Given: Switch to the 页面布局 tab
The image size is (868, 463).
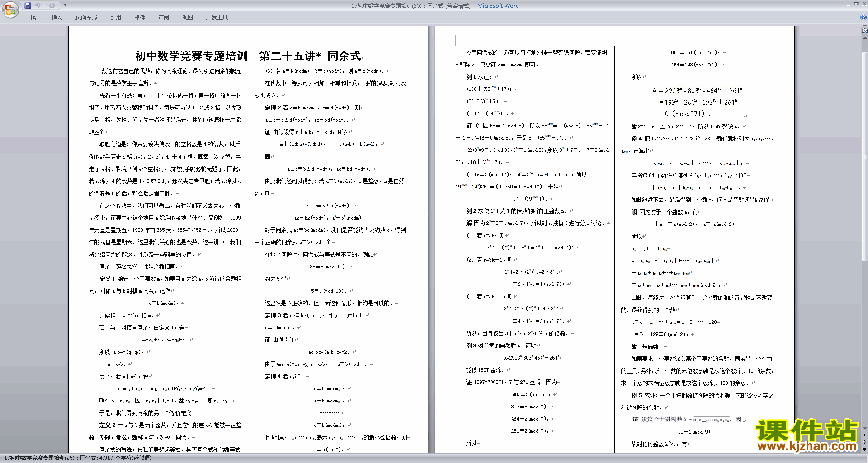Looking at the screenshot, I should [86, 18].
